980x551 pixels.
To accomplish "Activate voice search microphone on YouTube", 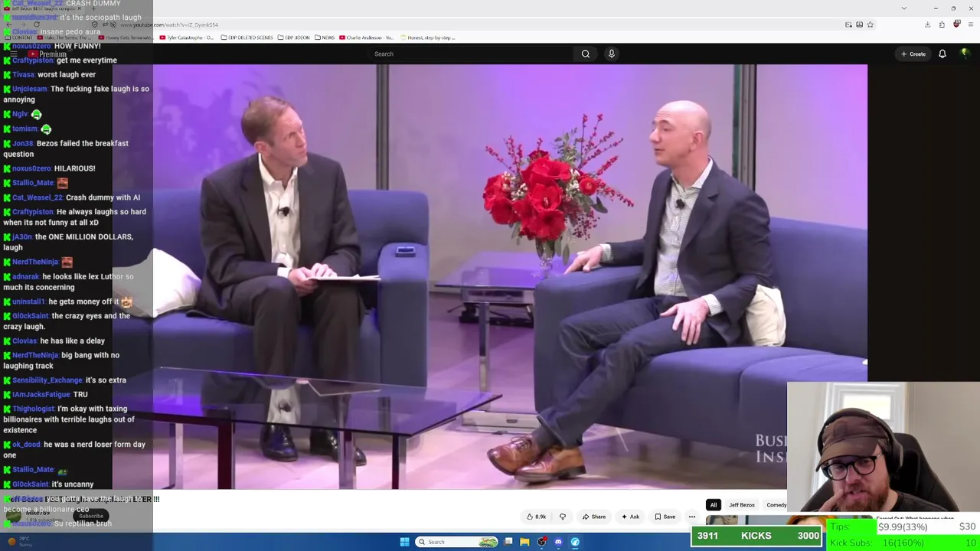I will tap(611, 54).
